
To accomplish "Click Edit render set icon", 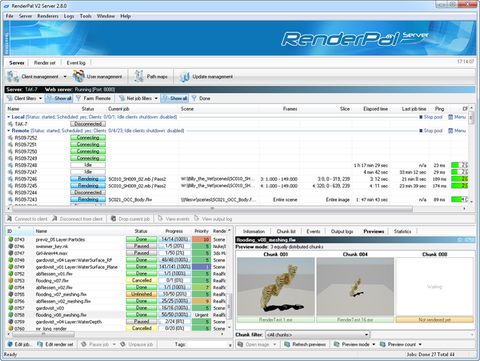I will pos(40,344).
